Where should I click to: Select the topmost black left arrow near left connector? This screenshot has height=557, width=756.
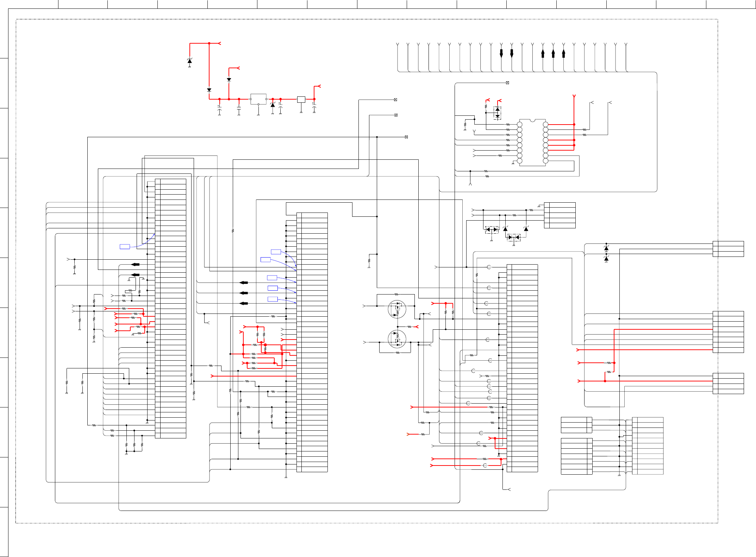point(135,265)
